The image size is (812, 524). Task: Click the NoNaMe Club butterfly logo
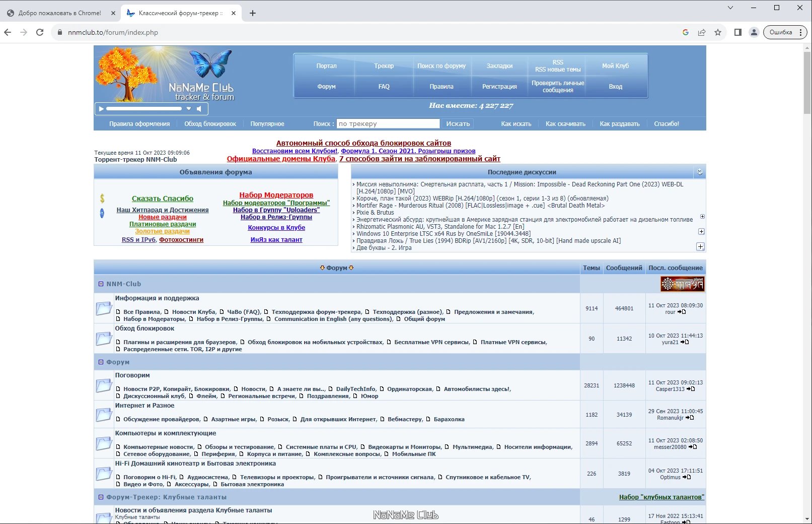point(210,63)
